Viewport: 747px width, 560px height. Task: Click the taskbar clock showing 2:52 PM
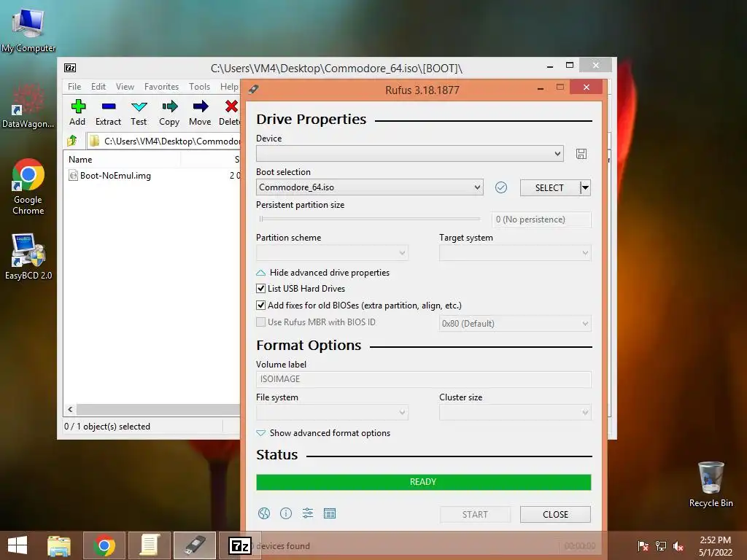[715, 546]
